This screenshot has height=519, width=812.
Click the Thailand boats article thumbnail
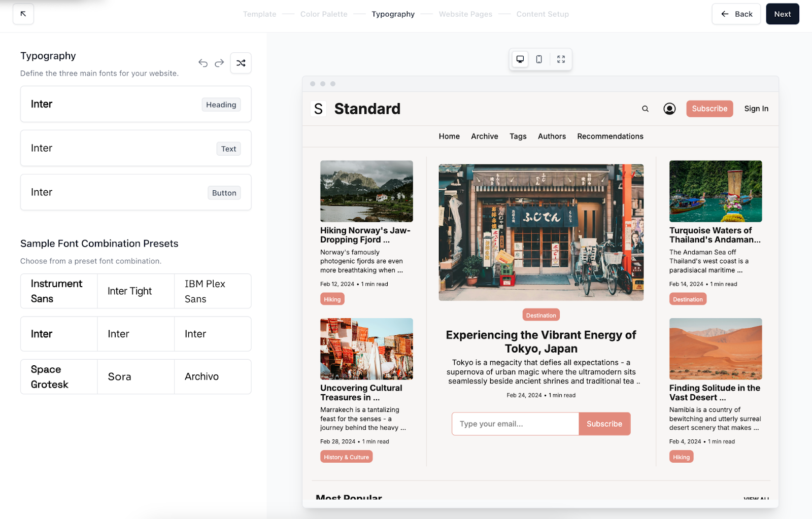coord(716,191)
